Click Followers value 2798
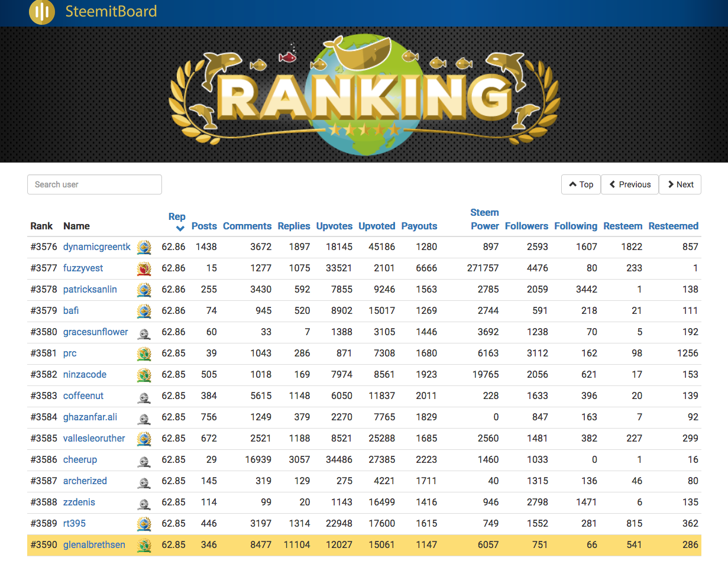The width and height of the screenshot is (728, 561). pos(537,502)
